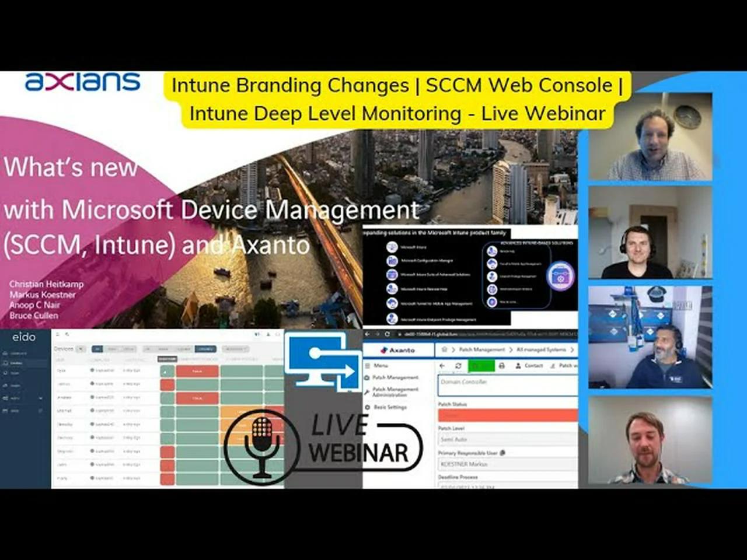Click the print icon in the Axanto toolbar
This screenshot has height=560, width=747.
[x=501, y=366]
